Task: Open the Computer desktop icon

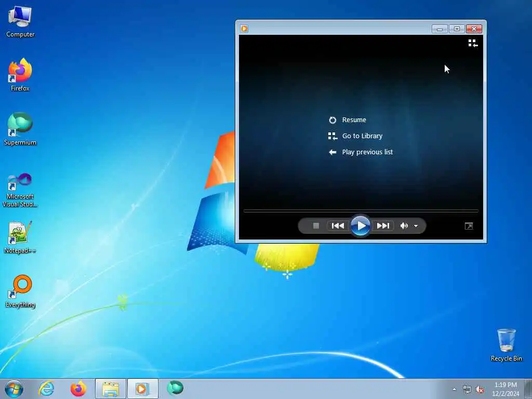Action: 20,22
